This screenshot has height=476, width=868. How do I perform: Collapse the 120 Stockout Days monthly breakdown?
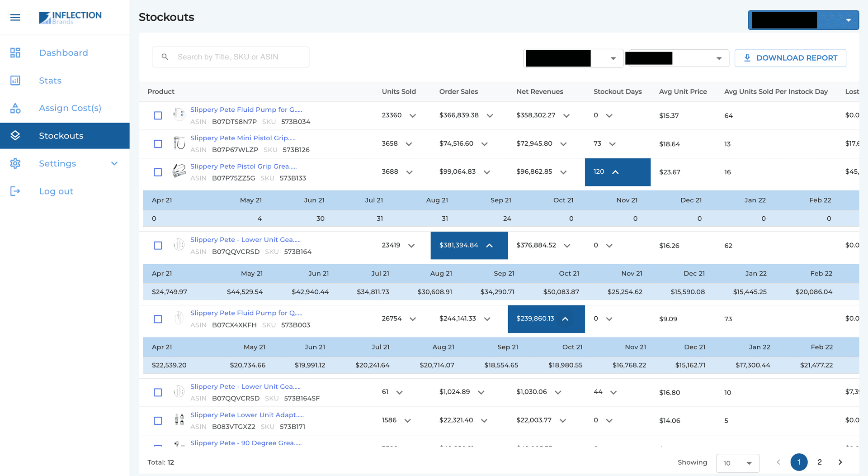(x=615, y=172)
